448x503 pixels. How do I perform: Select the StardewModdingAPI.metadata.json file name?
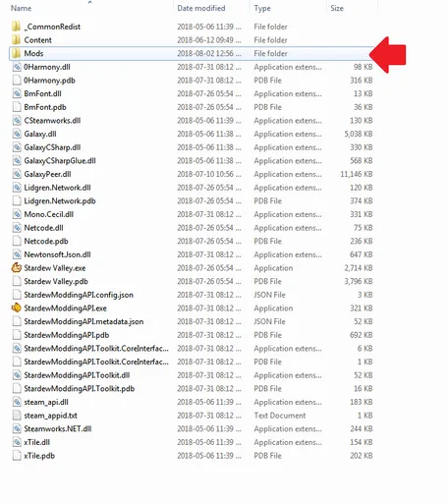point(84,321)
